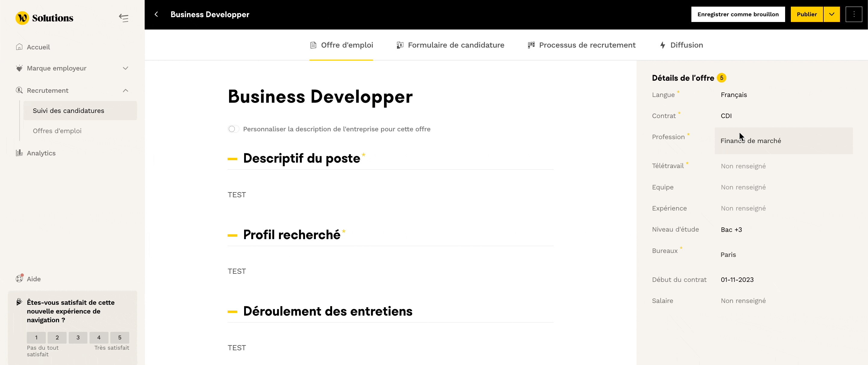Click the Diffusion lightning icon

(x=662, y=45)
